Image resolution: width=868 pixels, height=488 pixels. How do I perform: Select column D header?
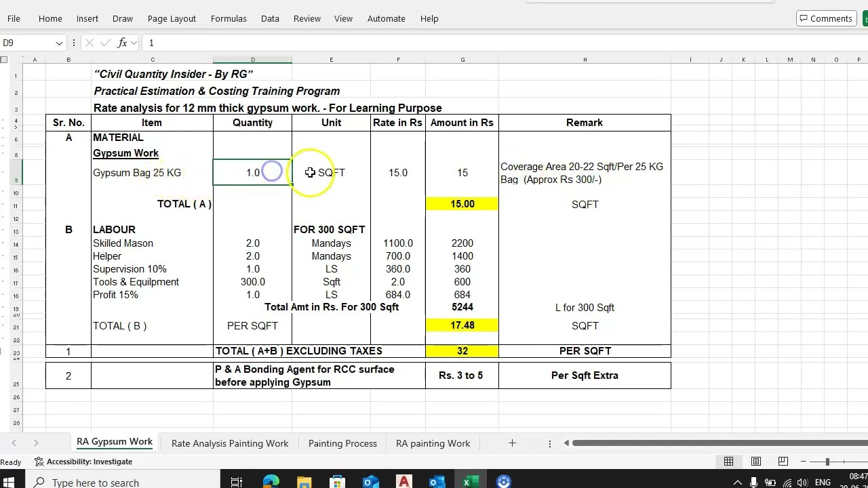click(253, 60)
